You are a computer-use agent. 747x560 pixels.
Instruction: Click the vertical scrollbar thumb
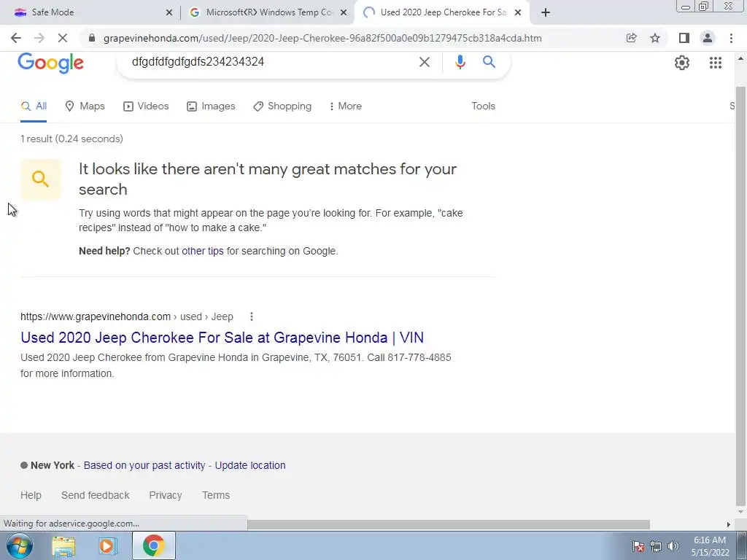(741, 297)
